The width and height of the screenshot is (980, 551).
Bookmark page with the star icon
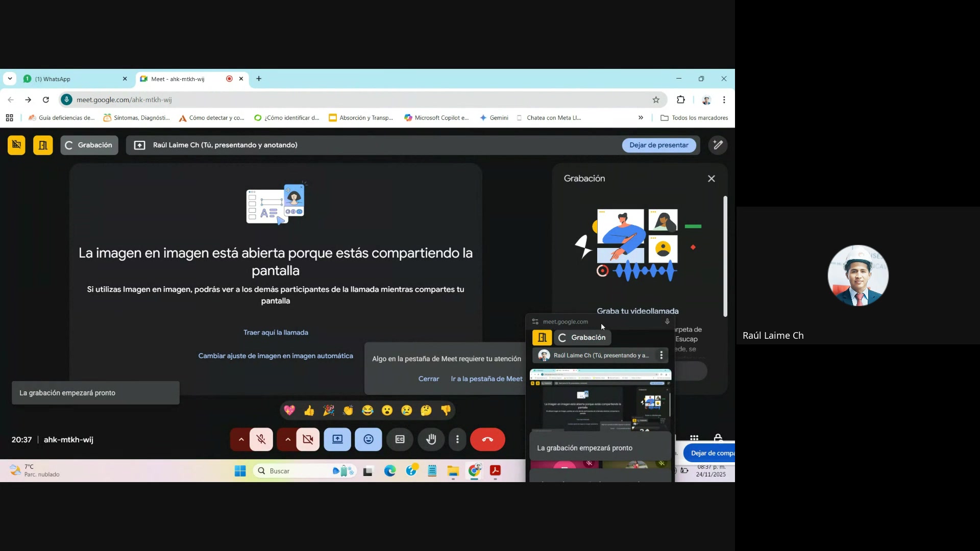[x=656, y=99]
